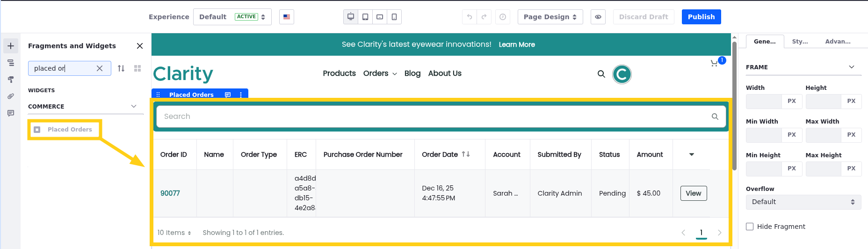Open the user avatar C icon
Image resolution: width=868 pixels, height=249 pixels.
click(x=622, y=74)
